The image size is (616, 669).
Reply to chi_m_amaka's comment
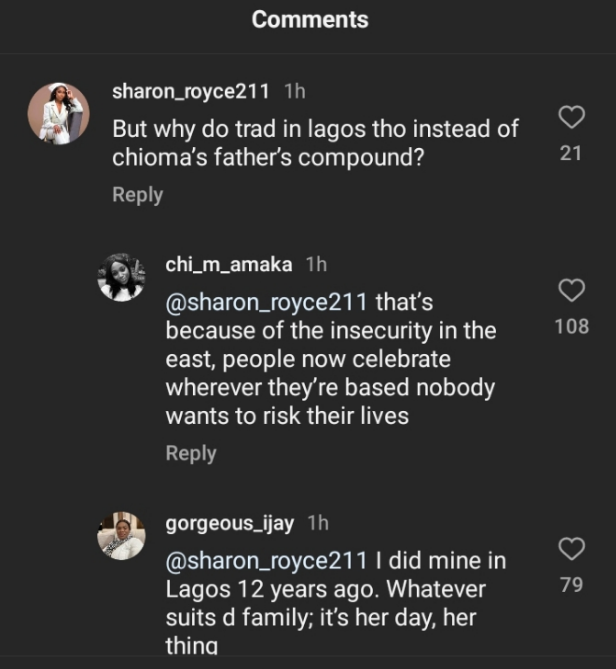(190, 453)
